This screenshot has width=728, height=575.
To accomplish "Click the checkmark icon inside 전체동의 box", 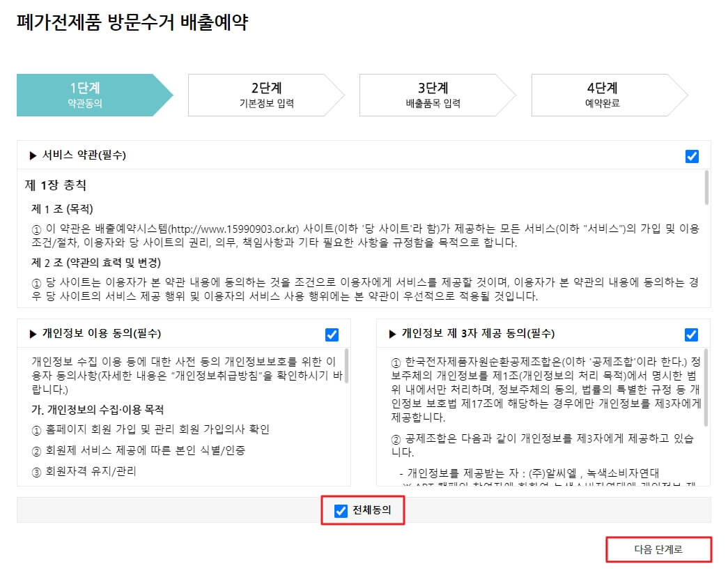I will coord(341,512).
